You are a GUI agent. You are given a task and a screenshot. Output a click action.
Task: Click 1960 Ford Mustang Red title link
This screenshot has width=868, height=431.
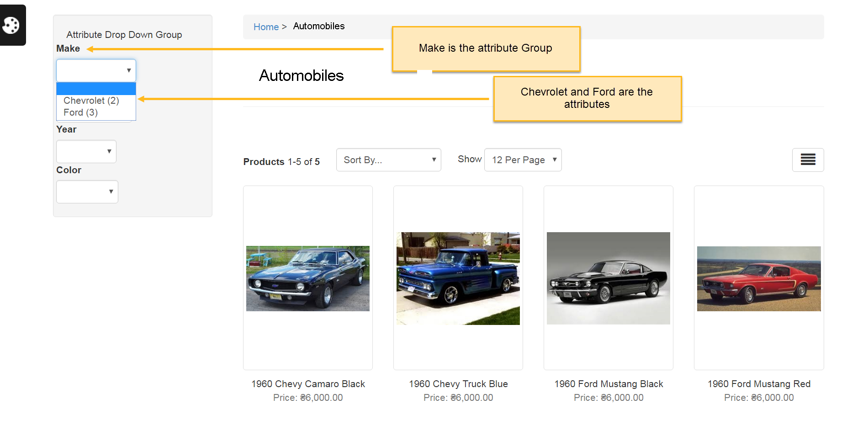(759, 384)
